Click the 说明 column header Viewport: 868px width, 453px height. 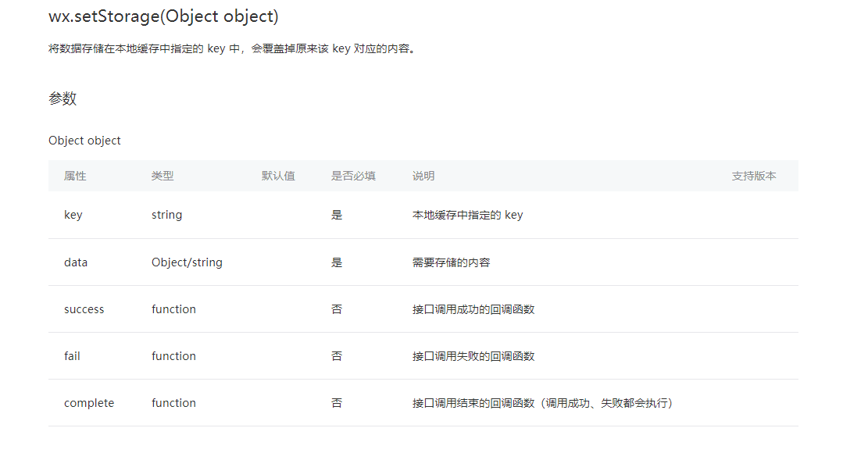423,176
